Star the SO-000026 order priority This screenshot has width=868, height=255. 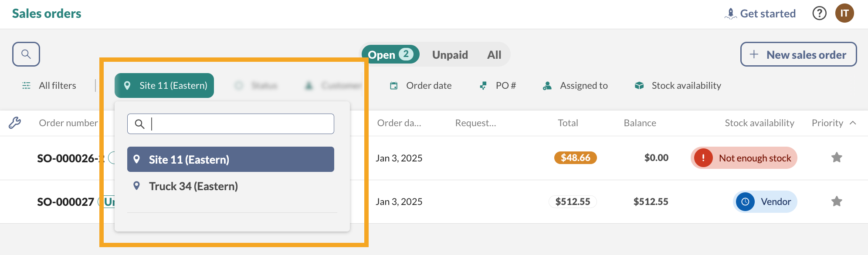(x=836, y=158)
